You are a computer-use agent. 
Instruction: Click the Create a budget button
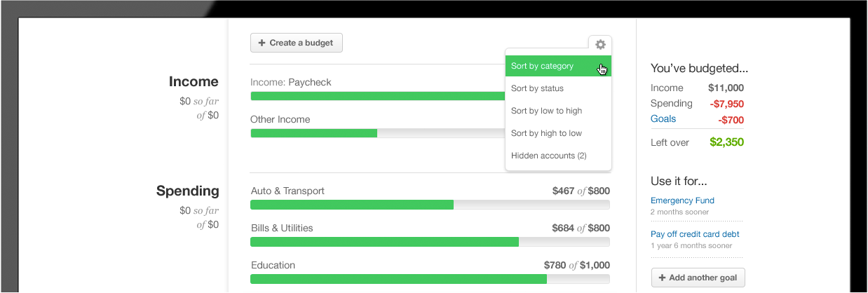[x=296, y=43]
